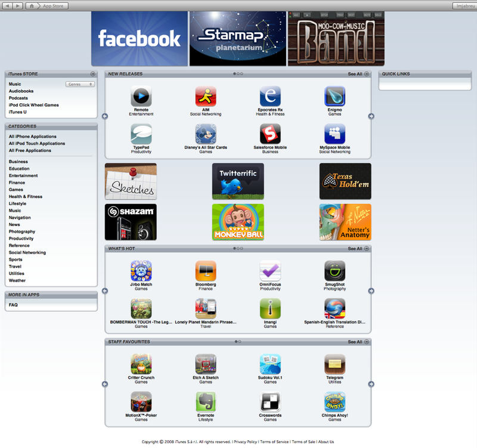Choose All Free Applications
Image resolution: width=477 pixels, height=448 pixels.
[x=30, y=151]
